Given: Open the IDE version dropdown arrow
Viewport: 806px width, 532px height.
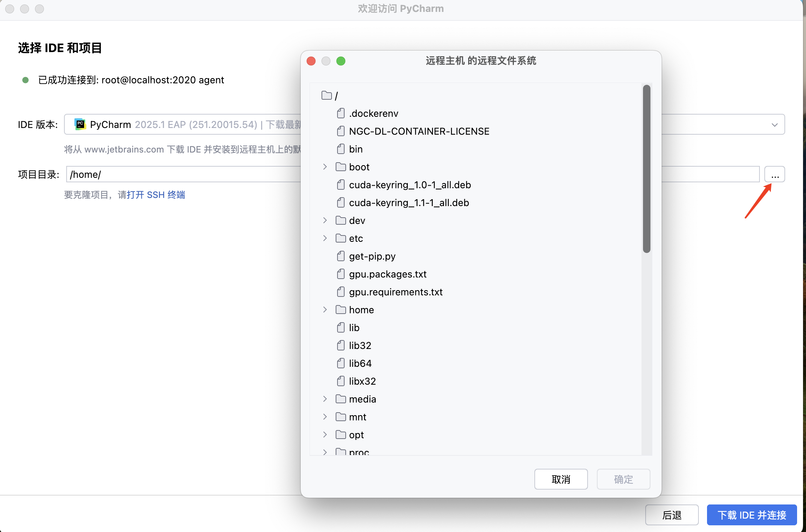Looking at the screenshot, I should [x=775, y=125].
